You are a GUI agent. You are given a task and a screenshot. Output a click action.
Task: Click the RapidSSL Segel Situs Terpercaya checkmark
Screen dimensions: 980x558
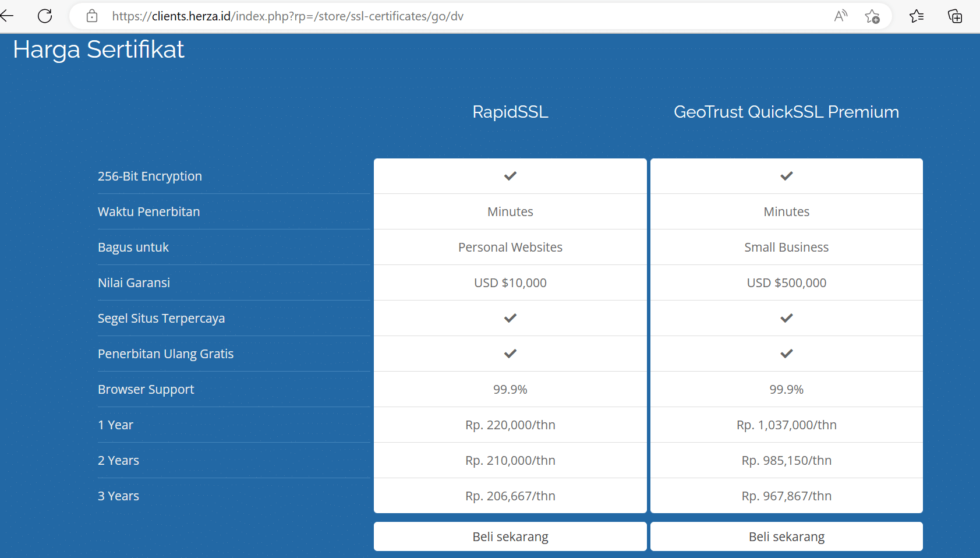[510, 318]
